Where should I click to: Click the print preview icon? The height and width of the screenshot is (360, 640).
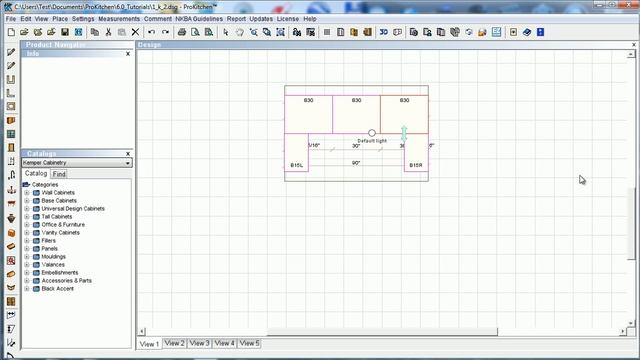[196, 32]
